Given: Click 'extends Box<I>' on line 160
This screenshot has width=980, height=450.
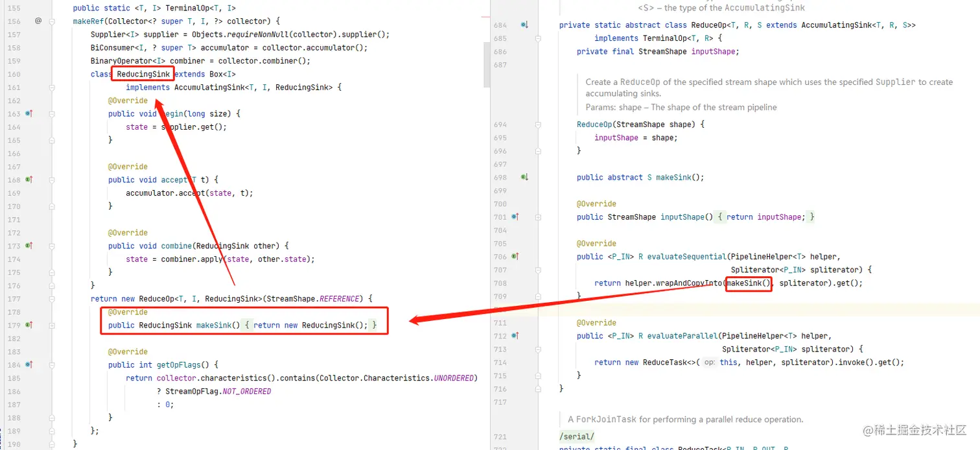Looking at the screenshot, I should (x=205, y=74).
